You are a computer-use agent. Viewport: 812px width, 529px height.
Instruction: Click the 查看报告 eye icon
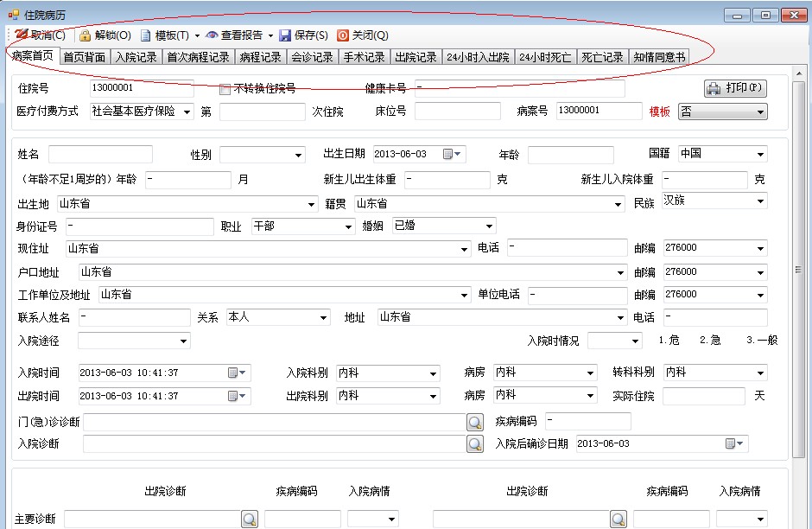(212, 35)
